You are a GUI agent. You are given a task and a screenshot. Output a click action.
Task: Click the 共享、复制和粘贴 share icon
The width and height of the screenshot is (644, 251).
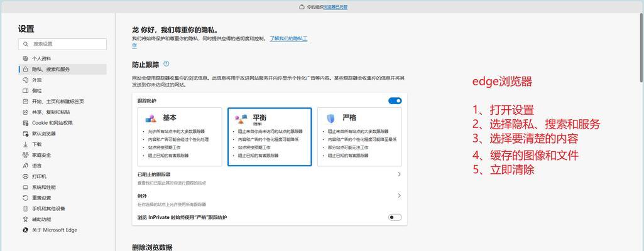tap(25, 112)
